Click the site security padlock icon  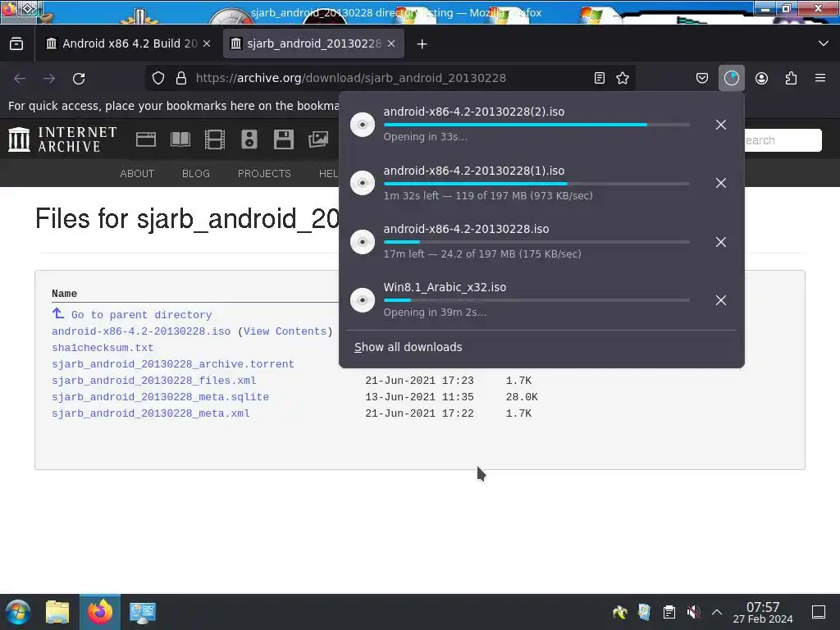click(x=181, y=78)
